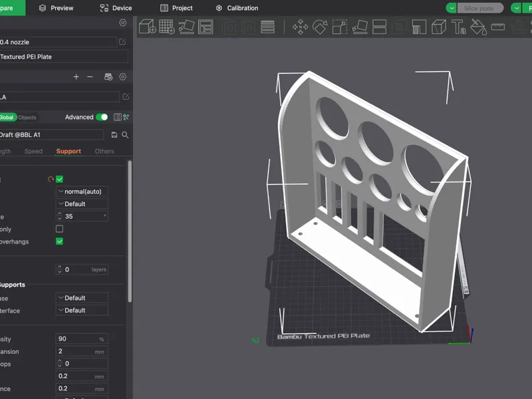Click the search settings magnifier icon
The image size is (532, 399).
[x=125, y=135]
